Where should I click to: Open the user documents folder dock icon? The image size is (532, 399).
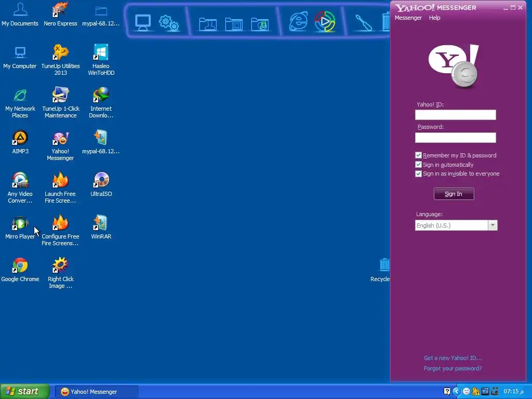(208, 24)
